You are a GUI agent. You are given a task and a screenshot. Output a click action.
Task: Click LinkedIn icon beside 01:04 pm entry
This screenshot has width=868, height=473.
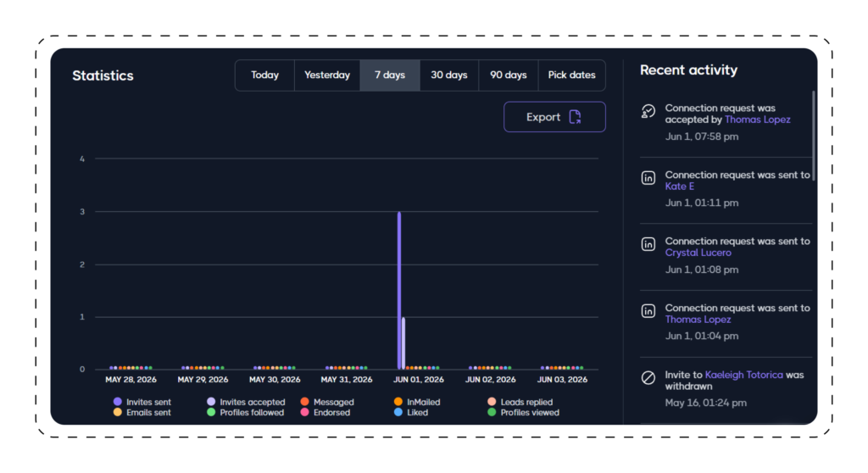point(648,311)
